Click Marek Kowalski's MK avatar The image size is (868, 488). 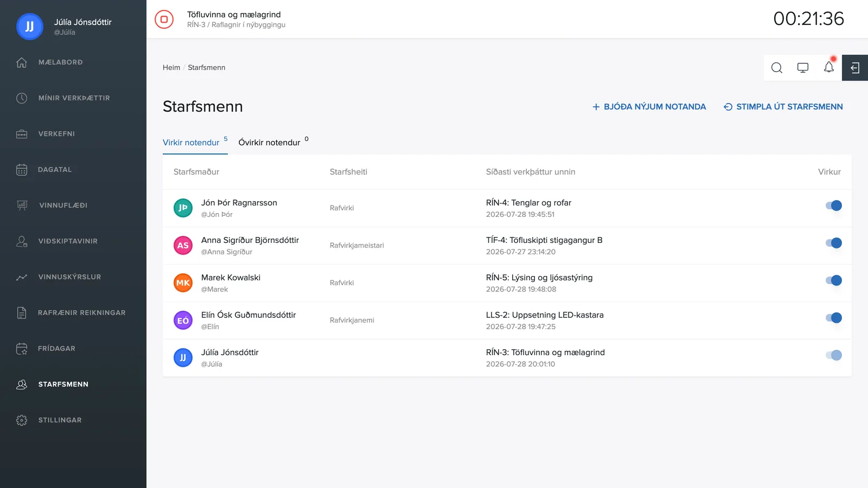click(183, 282)
